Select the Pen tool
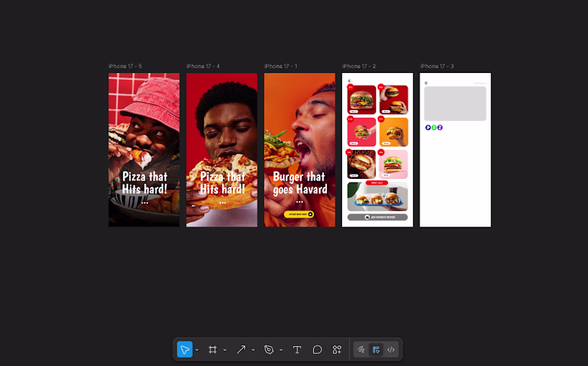Screen dimensions: 588x366 tap(269, 350)
